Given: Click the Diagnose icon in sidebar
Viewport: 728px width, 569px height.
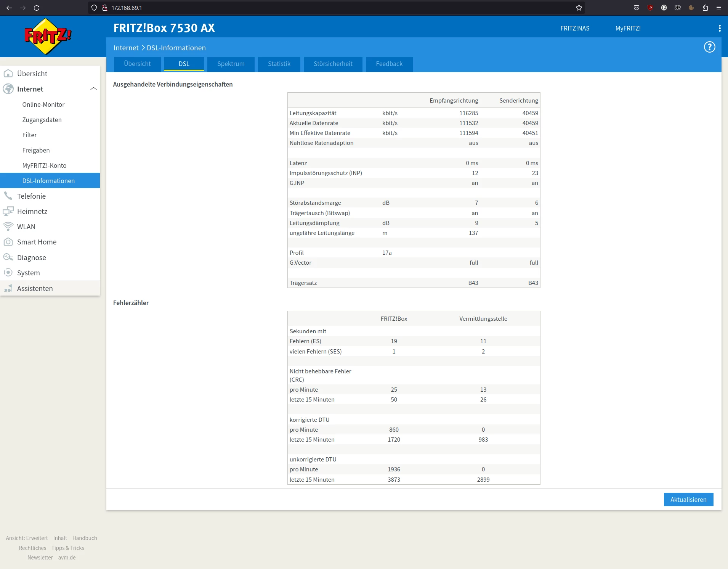Looking at the screenshot, I should (8, 257).
